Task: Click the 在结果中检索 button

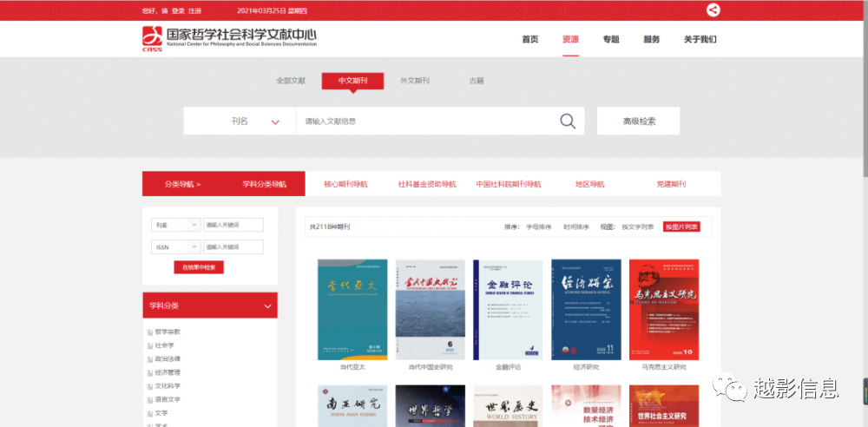Action: (199, 267)
